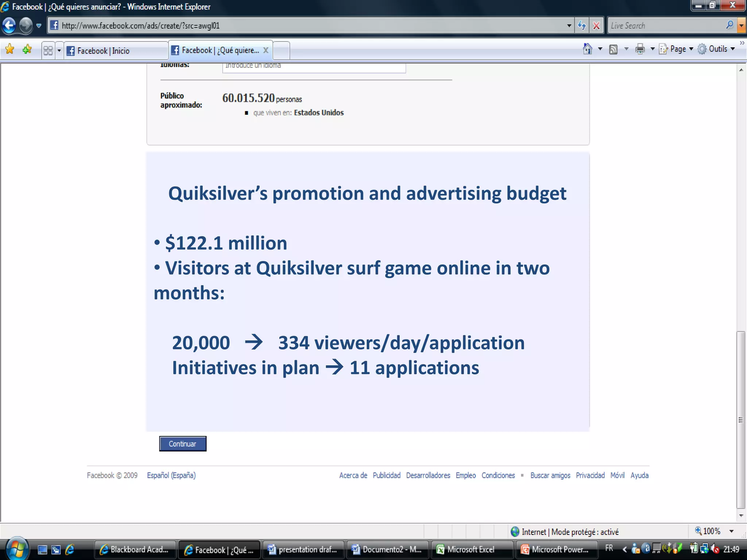Screen dimensions: 747x560
Task: Open a new blank tab
Action: (281, 50)
